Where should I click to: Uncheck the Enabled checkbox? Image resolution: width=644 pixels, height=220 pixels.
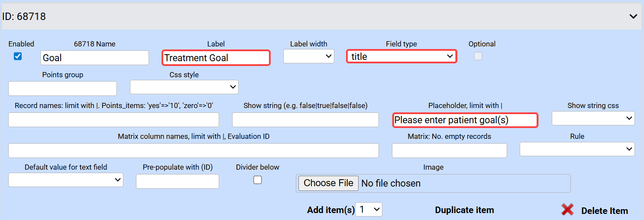tap(18, 56)
